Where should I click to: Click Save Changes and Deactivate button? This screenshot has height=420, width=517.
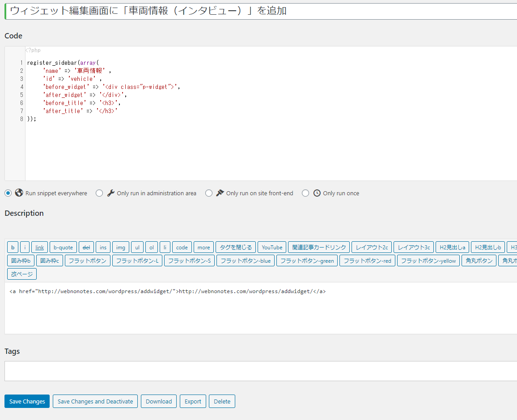pos(95,401)
